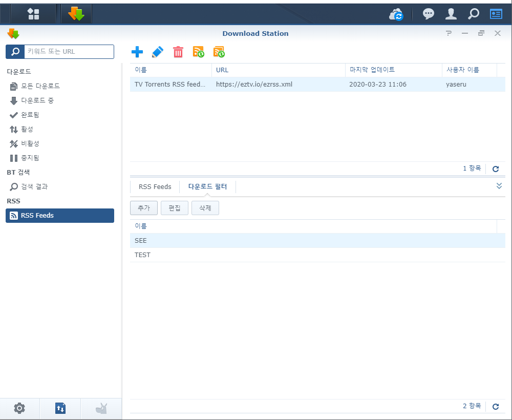
Task: Click the 추가 button
Action: [x=144, y=208]
